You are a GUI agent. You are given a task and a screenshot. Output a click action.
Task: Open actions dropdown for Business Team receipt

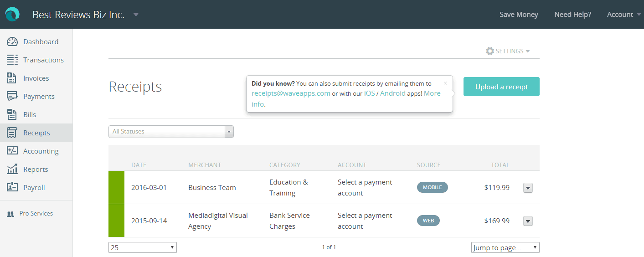click(528, 188)
